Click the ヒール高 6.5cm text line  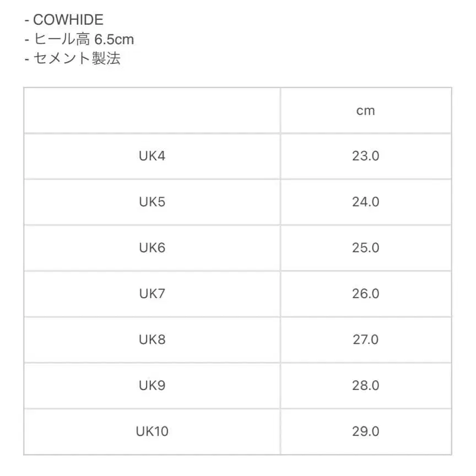point(79,40)
